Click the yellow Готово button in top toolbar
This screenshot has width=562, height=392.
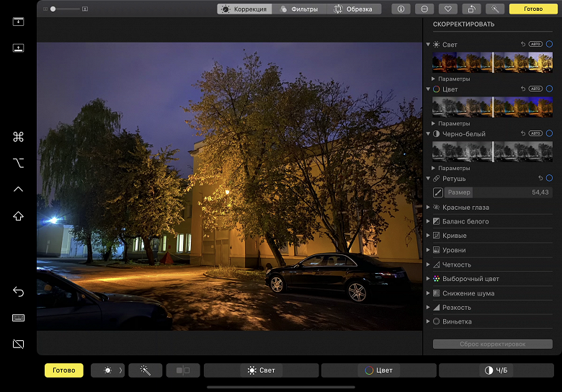533,9
